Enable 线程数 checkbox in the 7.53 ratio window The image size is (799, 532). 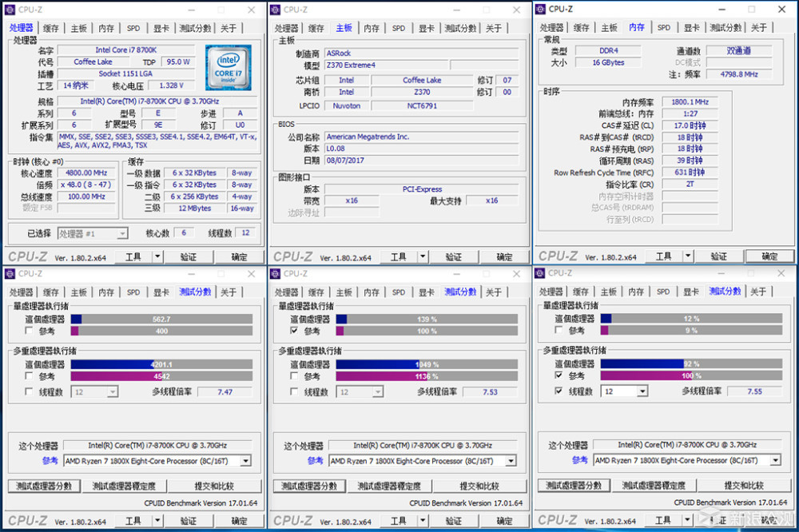pyautogui.click(x=294, y=392)
